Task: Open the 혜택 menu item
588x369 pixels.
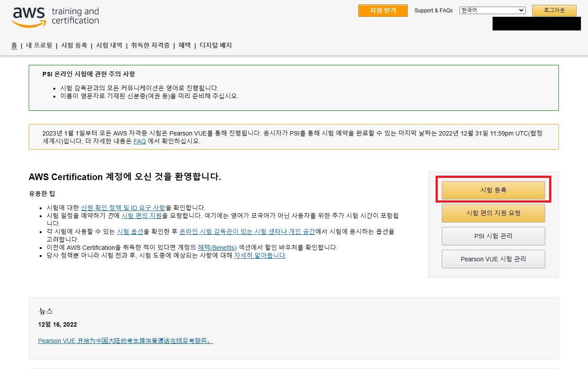Action: pyautogui.click(x=185, y=45)
